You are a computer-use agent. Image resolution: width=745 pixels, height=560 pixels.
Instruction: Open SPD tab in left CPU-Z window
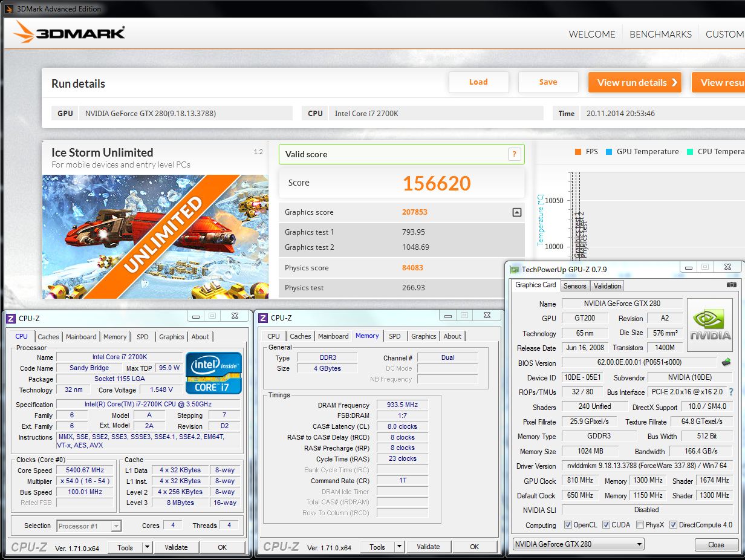[x=143, y=337]
